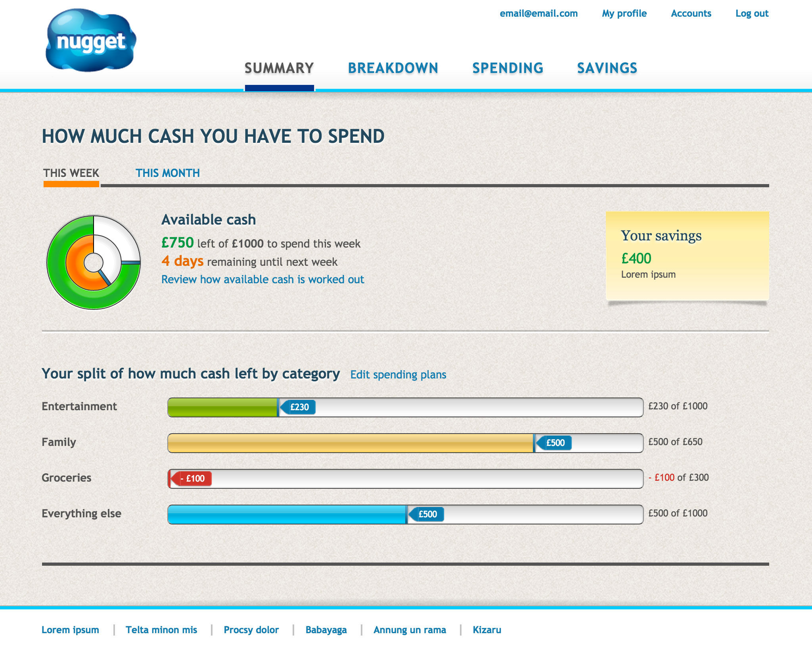Click the £750 available cash amount
812x653 pixels.
(x=178, y=242)
